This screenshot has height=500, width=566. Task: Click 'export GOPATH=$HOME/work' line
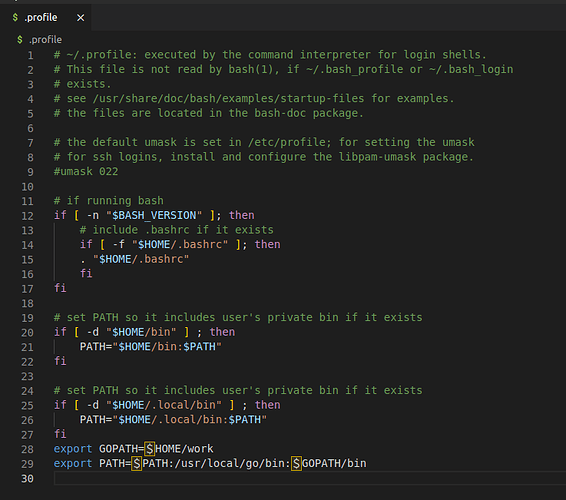pos(134,449)
